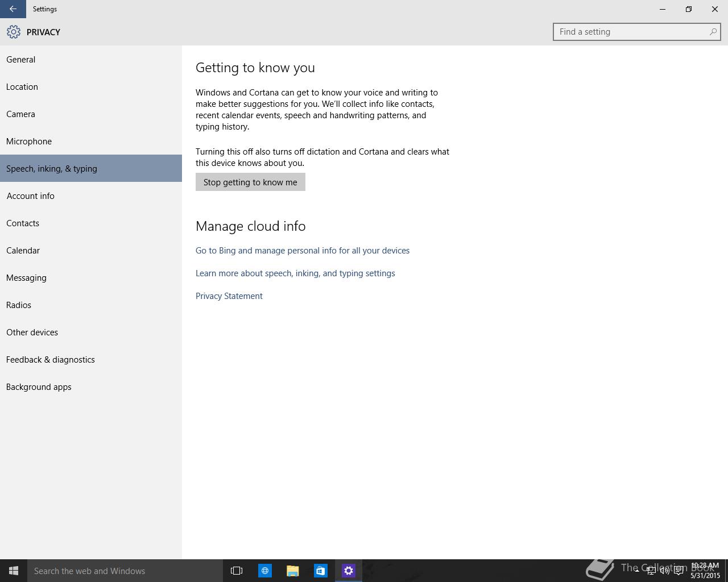Click the Privacy gear icon
Viewport: 728px width, 582px height.
(x=14, y=32)
